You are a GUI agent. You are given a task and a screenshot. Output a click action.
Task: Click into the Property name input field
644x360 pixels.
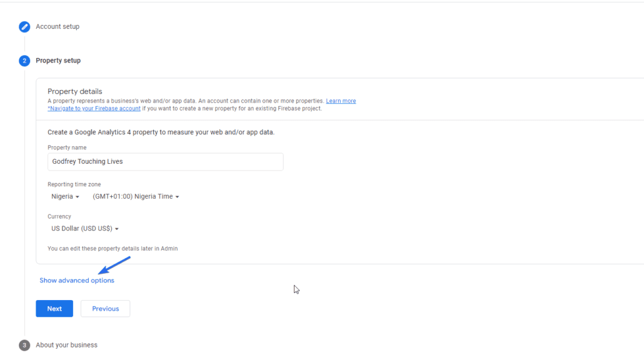[x=166, y=162]
